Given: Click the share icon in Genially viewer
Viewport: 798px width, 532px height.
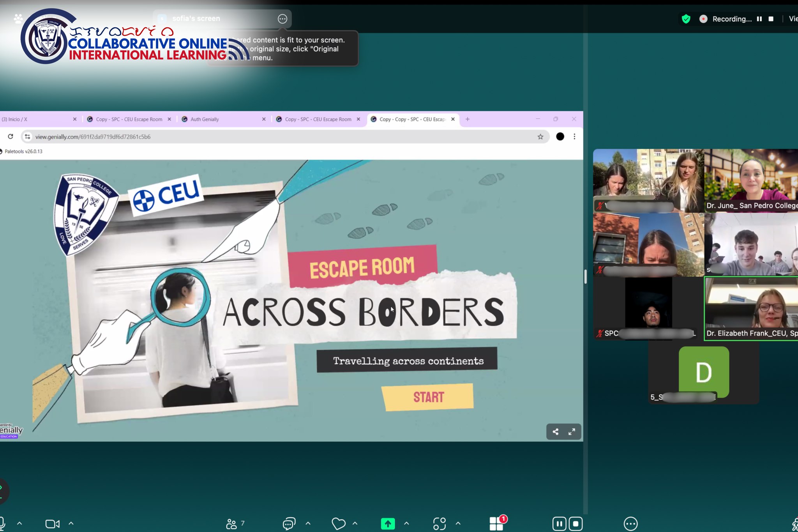Looking at the screenshot, I should pos(556,431).
